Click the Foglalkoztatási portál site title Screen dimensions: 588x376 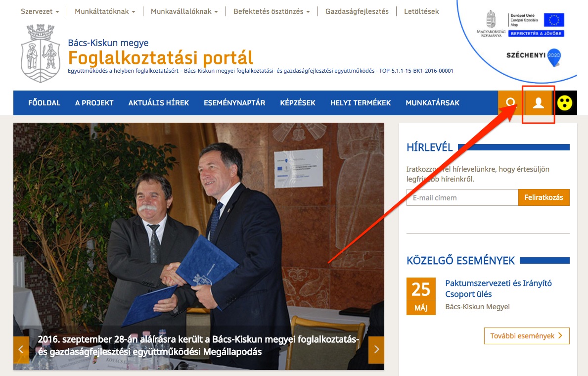click(161, 57)
